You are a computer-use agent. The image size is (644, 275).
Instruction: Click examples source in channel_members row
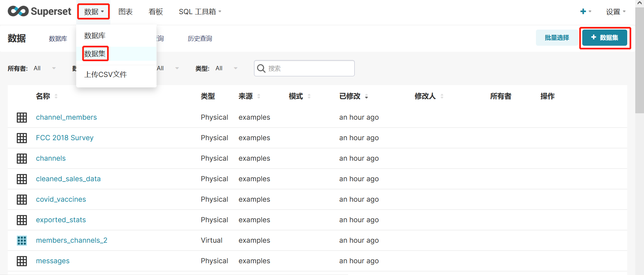click(x=254, y=117)
